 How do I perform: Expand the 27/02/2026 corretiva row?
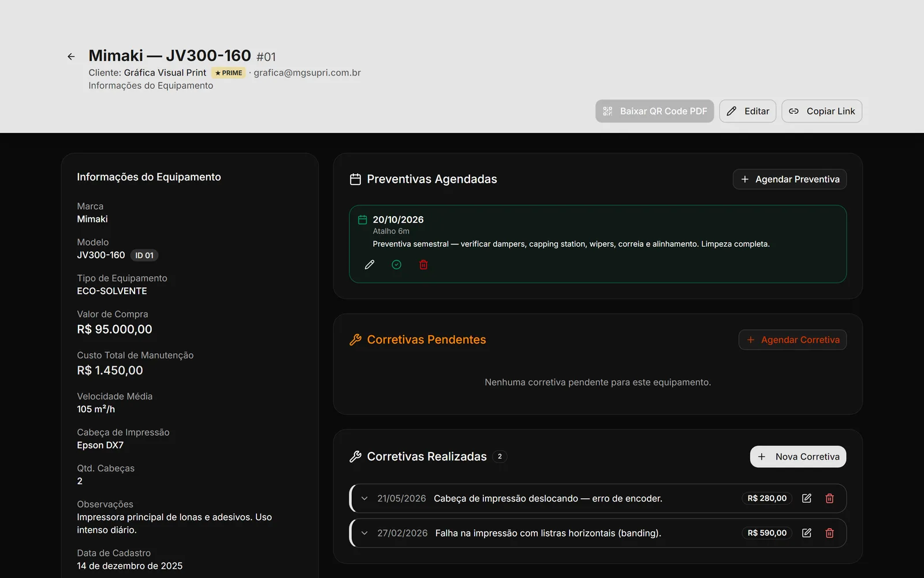click(364, 533)
